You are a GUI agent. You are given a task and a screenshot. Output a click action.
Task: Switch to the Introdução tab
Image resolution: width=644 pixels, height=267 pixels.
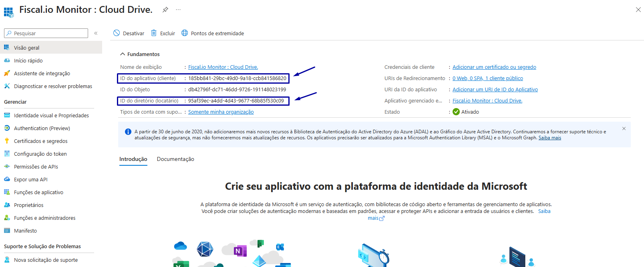133,159
